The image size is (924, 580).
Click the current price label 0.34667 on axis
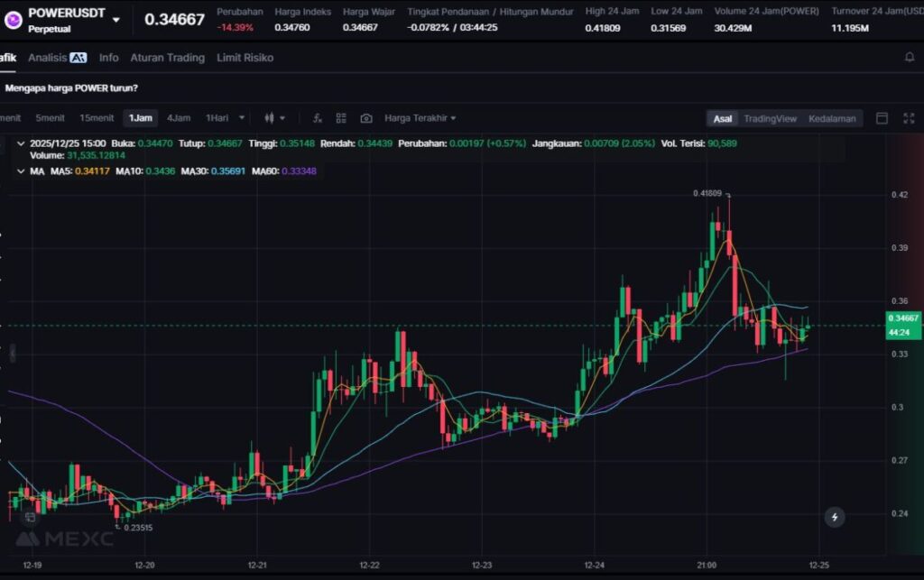[x=902, y=318]
